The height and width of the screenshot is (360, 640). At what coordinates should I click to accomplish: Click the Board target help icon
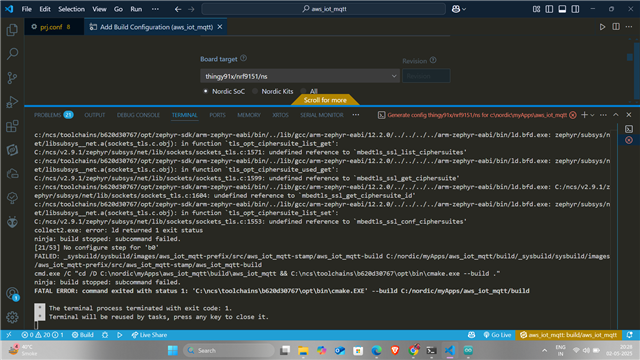click(x=244, y=58)
